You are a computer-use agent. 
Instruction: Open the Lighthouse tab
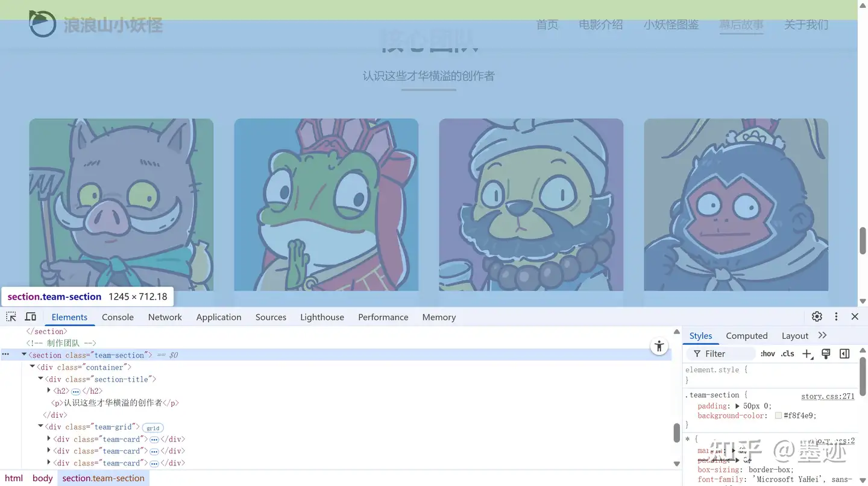click(322, 317)
